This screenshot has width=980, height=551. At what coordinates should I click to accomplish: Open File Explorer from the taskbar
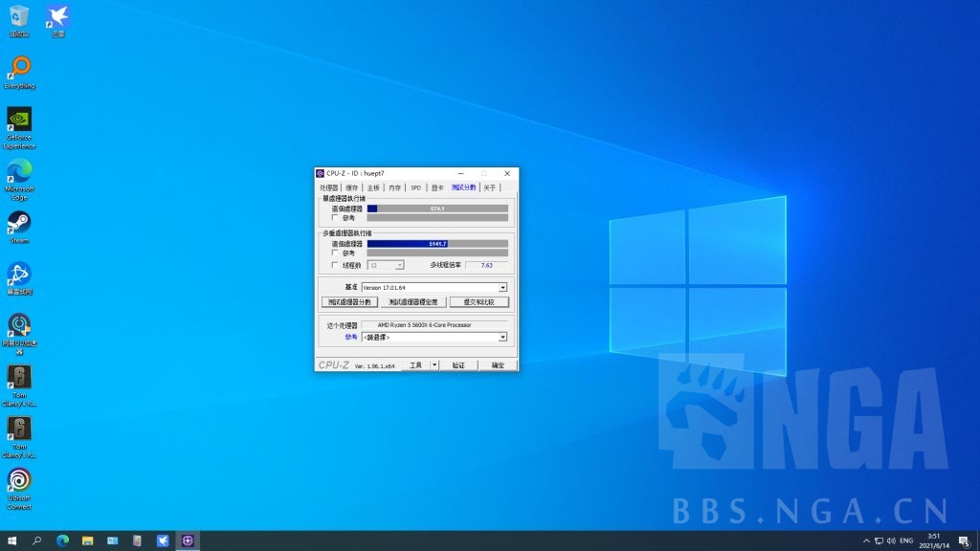pyautogui.click(x=87, y=540)
